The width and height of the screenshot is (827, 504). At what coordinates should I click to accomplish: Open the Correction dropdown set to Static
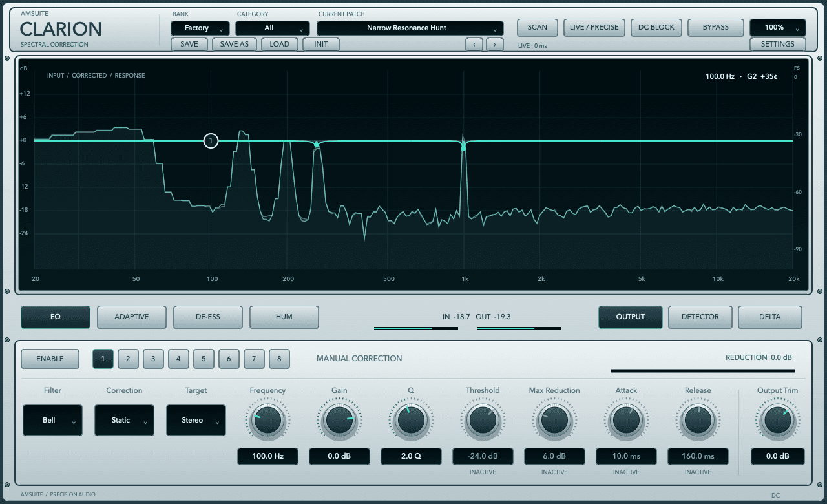(x=125, y=420)
